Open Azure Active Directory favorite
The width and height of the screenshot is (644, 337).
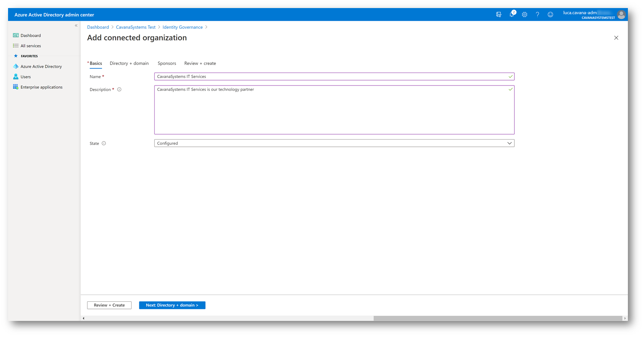point(41,66)
